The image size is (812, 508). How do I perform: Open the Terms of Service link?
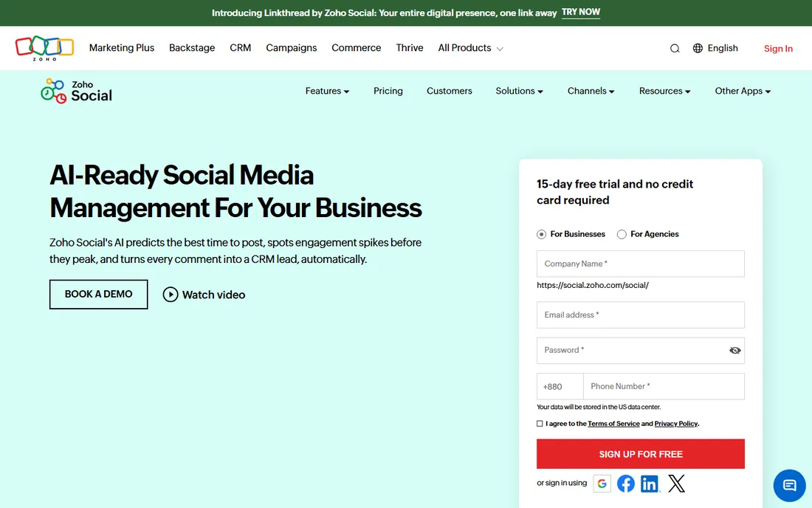tap(613, 424)
